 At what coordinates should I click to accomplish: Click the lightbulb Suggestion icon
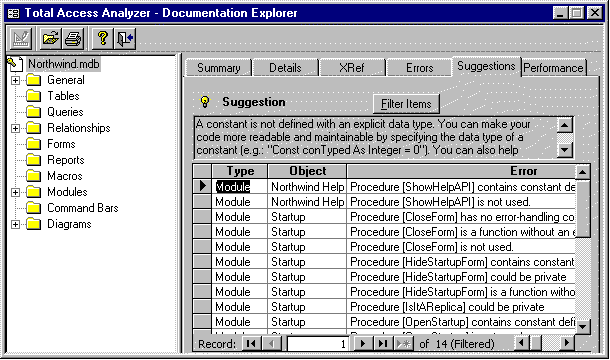click(205, 102)
